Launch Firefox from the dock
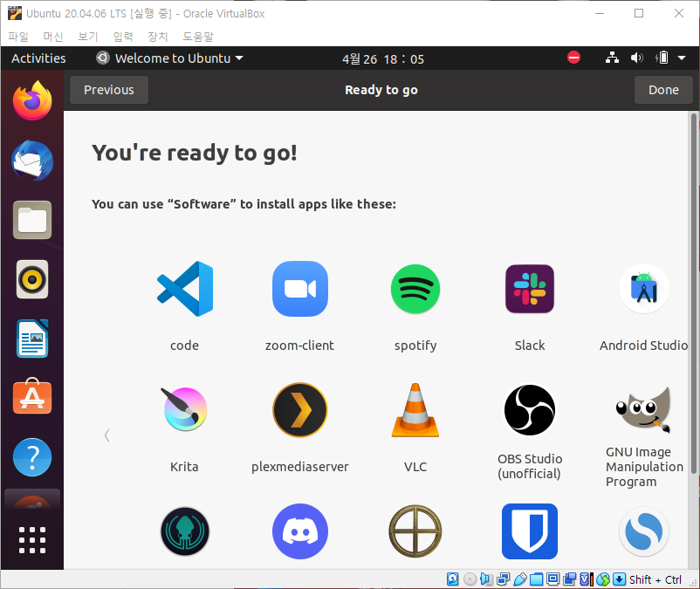 [32, 101]
